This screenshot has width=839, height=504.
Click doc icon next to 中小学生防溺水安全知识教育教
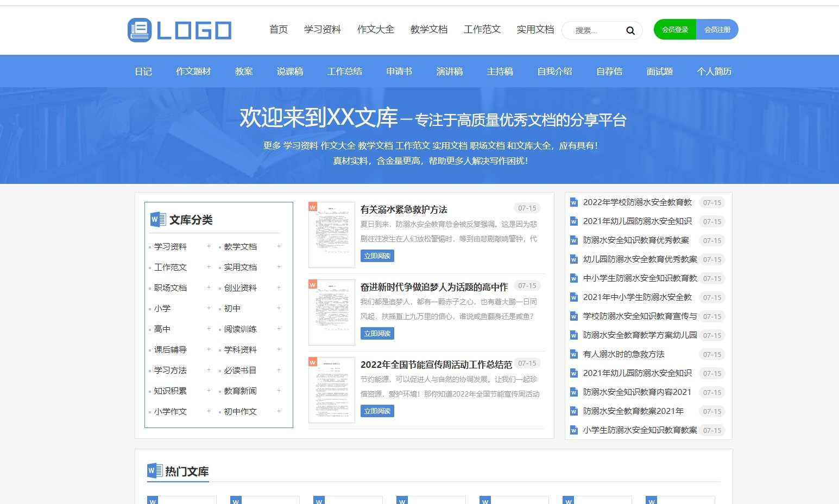[x=573, y=278]
